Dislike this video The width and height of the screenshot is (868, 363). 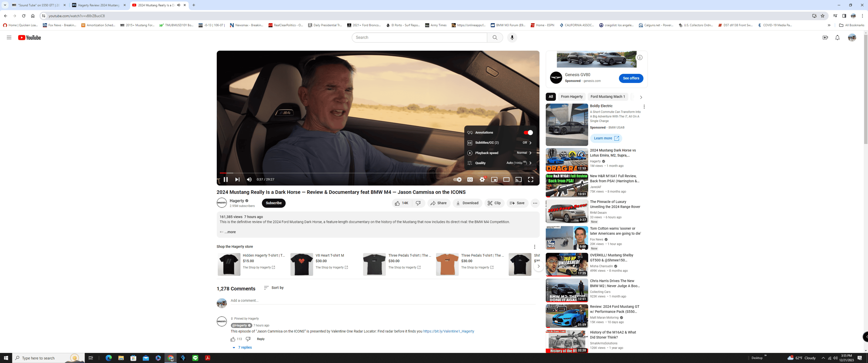pos(418,203)
